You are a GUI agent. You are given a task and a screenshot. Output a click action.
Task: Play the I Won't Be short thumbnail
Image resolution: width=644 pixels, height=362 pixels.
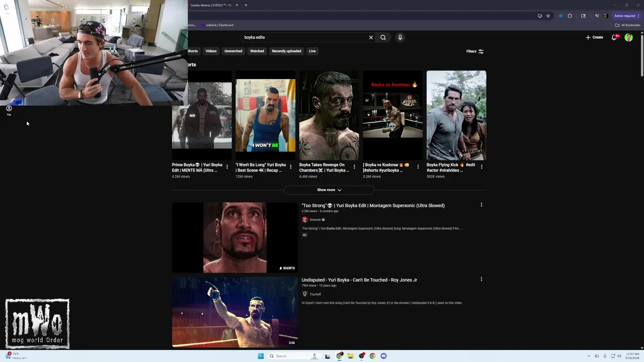pyautogui.click(x=266, y=115)
